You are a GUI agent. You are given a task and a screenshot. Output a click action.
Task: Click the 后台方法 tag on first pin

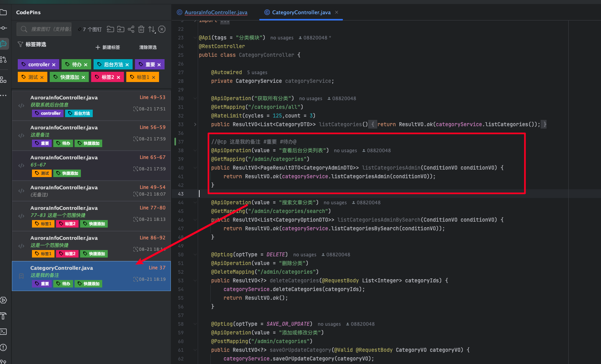click(x=79, y=113)
